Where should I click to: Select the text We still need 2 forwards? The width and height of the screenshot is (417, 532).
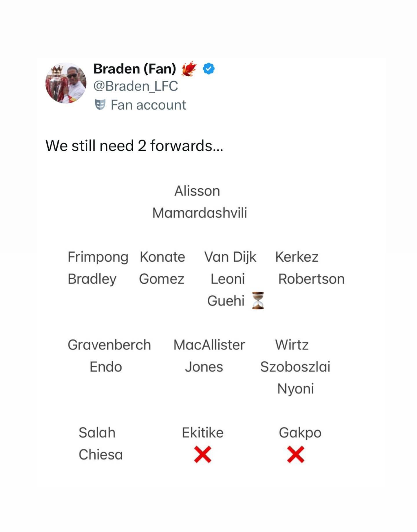point(134,145)
